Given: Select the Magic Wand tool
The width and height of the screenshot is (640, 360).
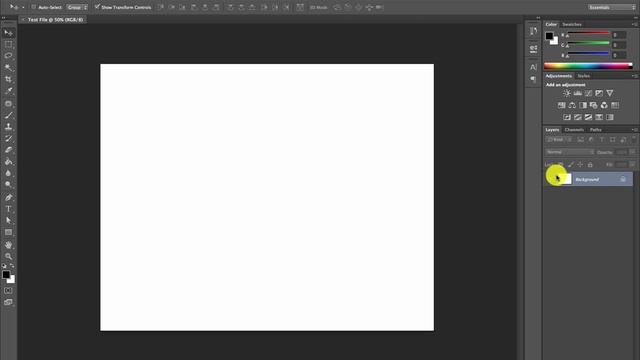Looking at the screenshot, I should [8, 67].
